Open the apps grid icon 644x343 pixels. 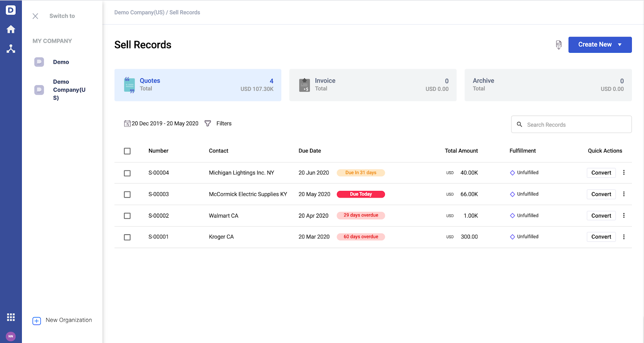(x=11, y=317)
